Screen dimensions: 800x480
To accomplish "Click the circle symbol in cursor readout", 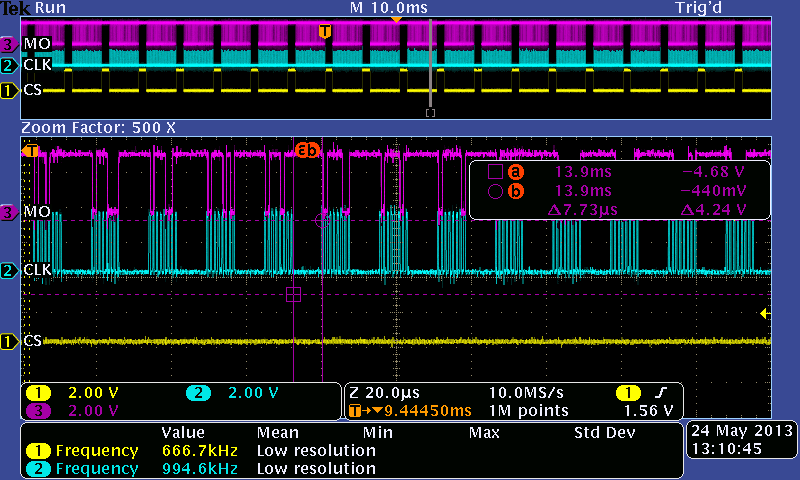I will tap(495, 191).
